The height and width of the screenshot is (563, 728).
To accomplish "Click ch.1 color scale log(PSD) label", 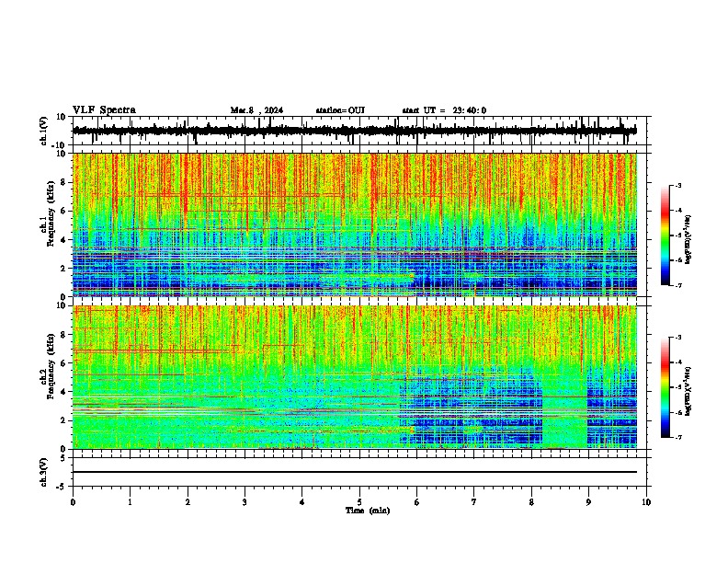I will (688, 240).
